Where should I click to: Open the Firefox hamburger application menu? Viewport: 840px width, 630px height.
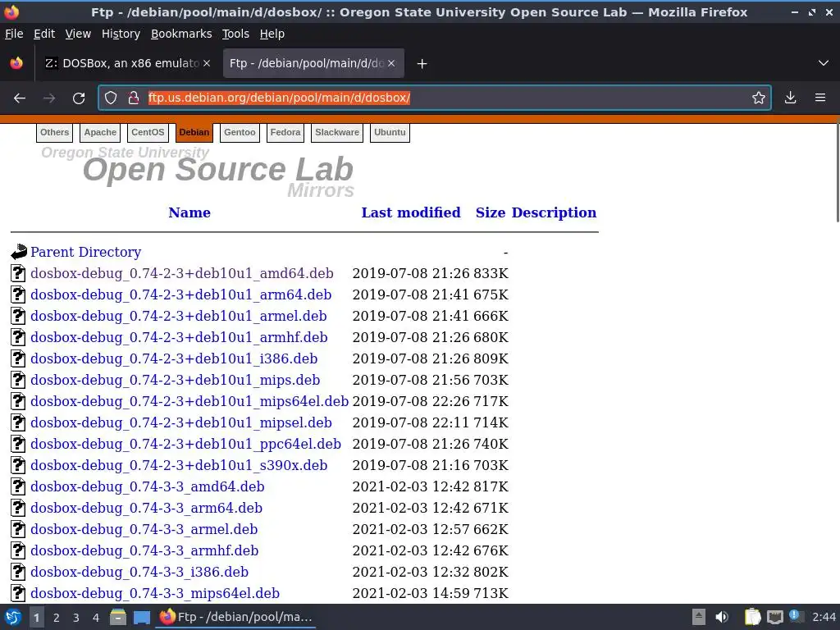tap(820, 98)
